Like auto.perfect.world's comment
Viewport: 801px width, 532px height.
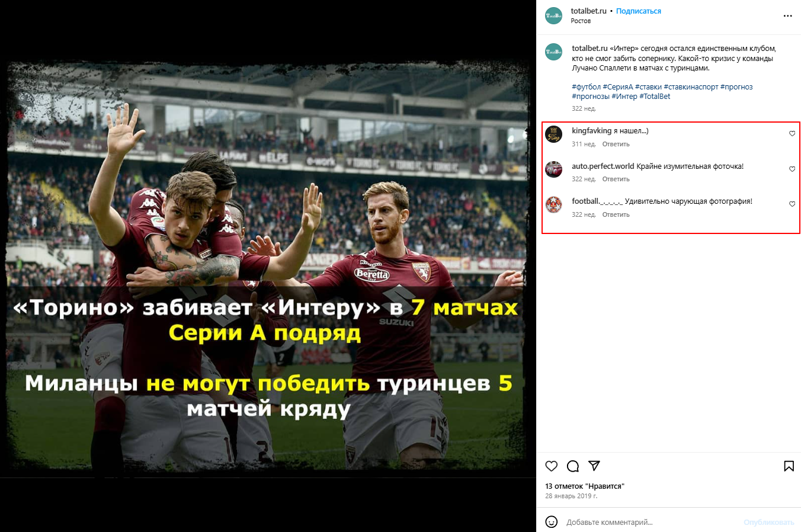(792, 169)
